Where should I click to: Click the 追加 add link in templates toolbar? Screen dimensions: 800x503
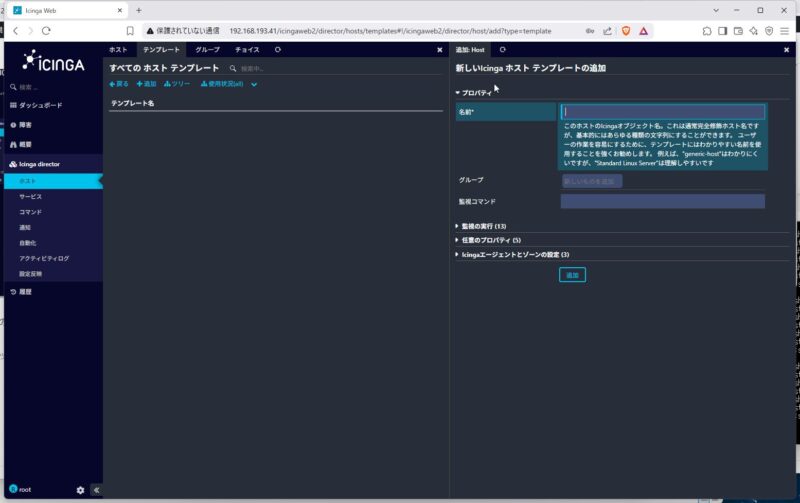[x=146, y=84]
